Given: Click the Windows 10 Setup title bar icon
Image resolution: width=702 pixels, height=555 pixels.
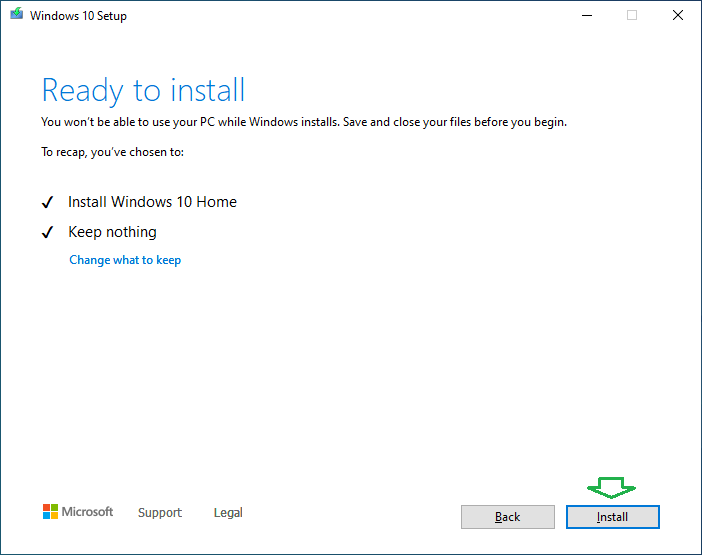Looking at the screenshot, I should click(x=17, y=14).
